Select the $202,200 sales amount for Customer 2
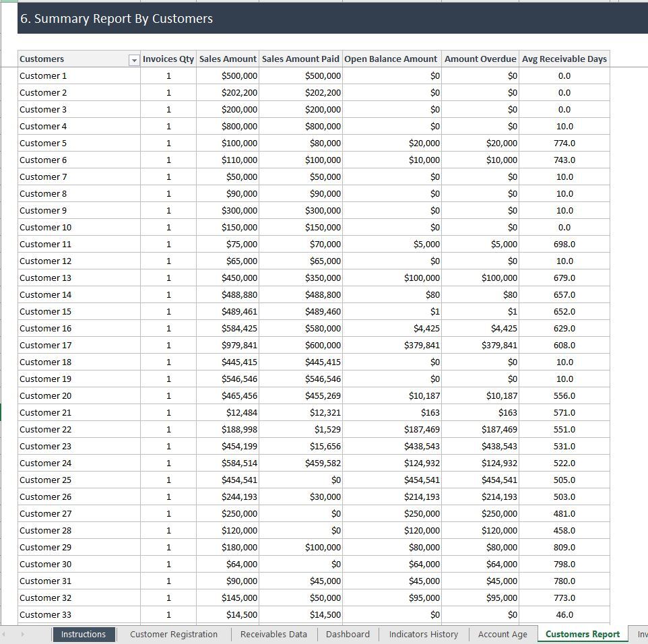This screenshot has width=648, height=644. coord(228,92)
